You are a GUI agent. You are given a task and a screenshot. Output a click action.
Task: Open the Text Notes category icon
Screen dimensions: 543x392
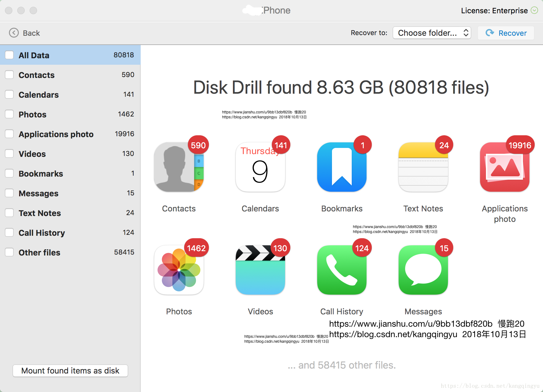423,167
